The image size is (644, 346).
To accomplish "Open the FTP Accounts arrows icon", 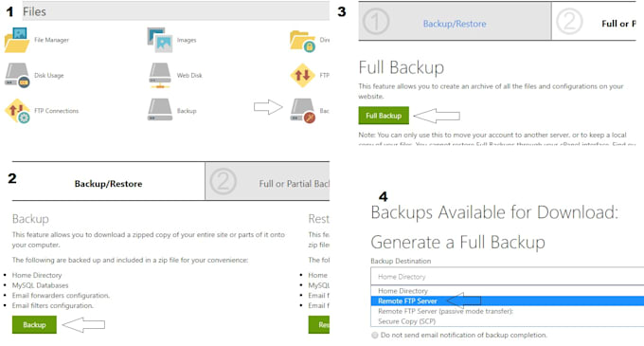I will click(x=303, y=75).
